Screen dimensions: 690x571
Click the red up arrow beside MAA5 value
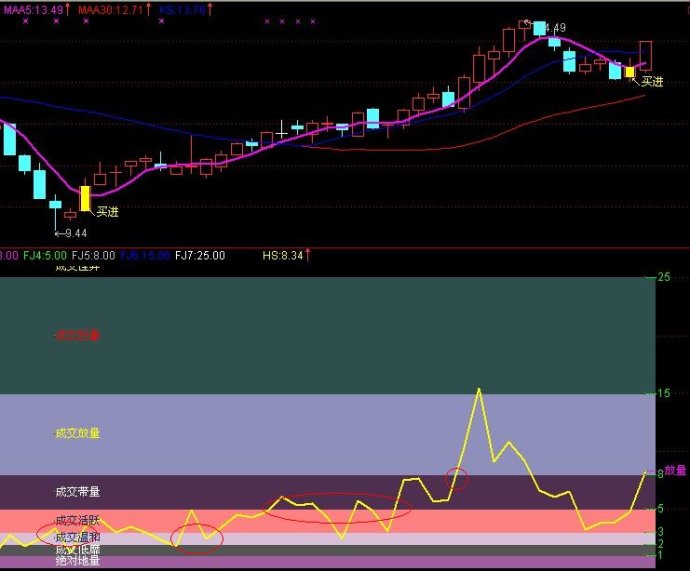[x=67, y=9]
